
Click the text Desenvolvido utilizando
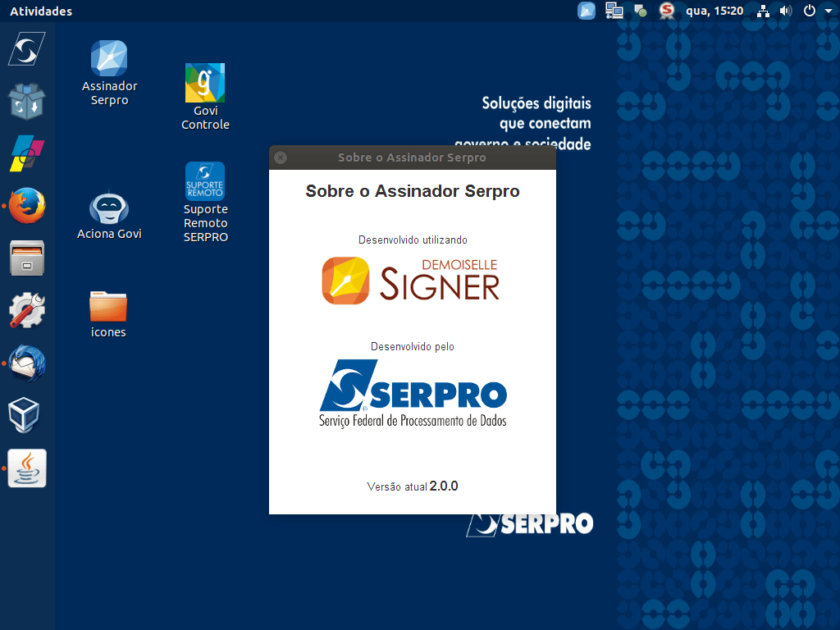[x=413, y=240]
